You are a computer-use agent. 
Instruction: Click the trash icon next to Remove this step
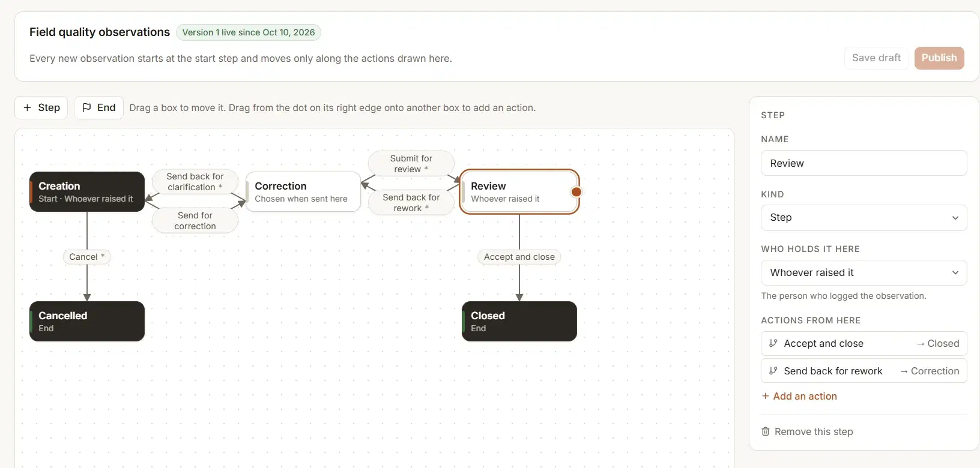point(766,431)
